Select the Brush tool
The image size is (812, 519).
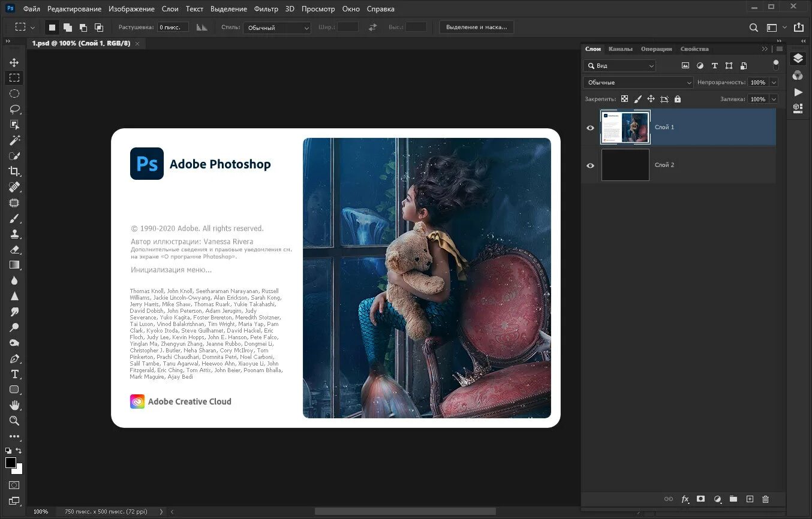[14, 218]
